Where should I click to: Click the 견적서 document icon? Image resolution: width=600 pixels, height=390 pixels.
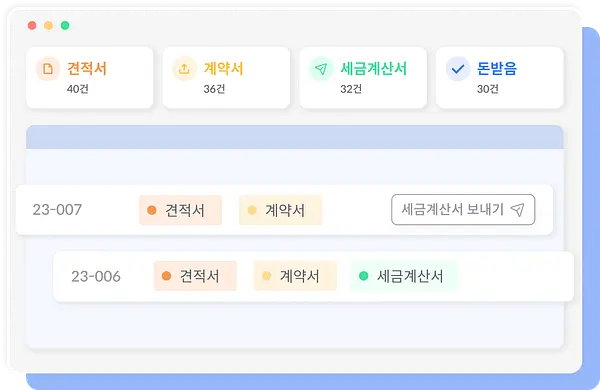coord(48,69)
